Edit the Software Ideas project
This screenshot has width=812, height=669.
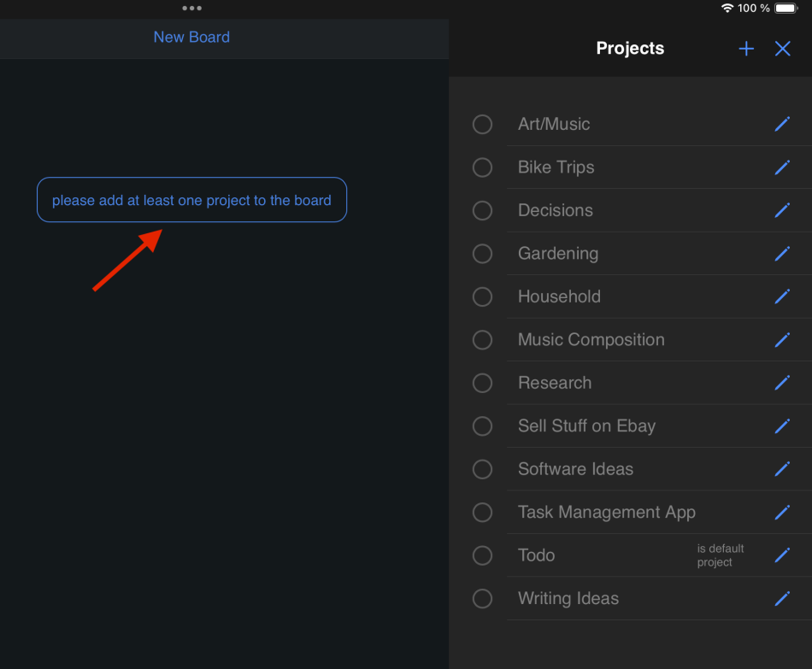click(x=782, y=469)
